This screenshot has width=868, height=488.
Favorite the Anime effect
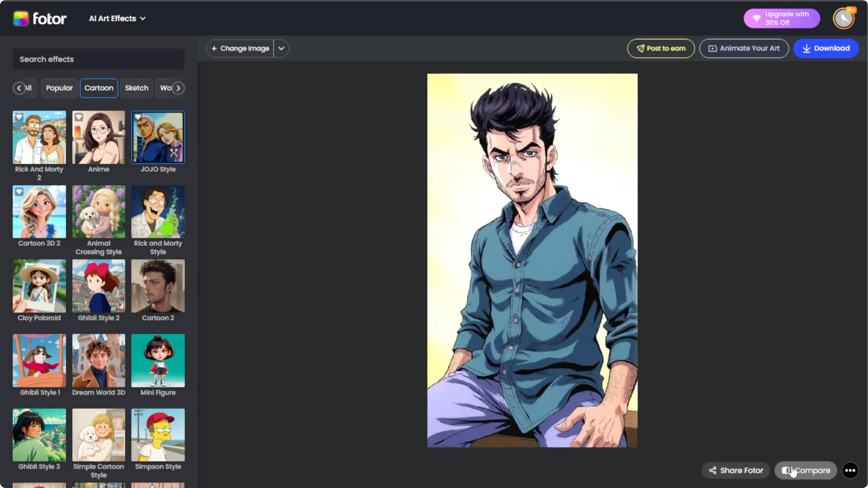click(x=79, y=117)
